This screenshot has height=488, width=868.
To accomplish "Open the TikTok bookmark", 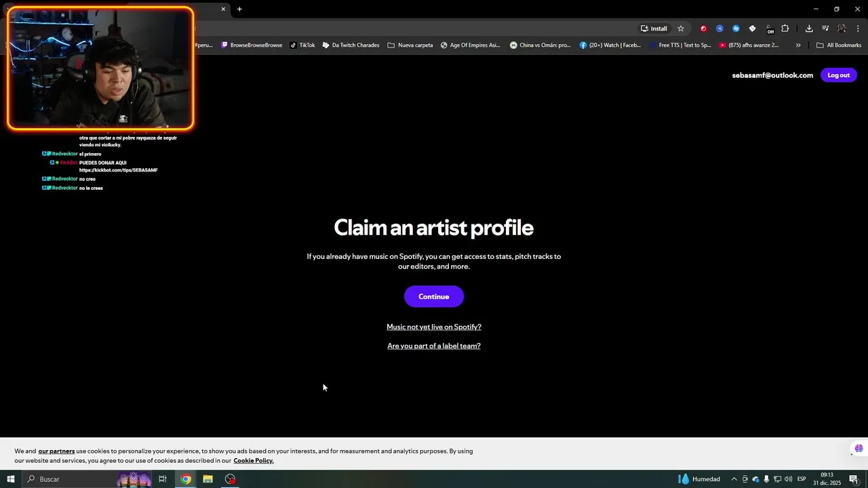I will point(302,45).
